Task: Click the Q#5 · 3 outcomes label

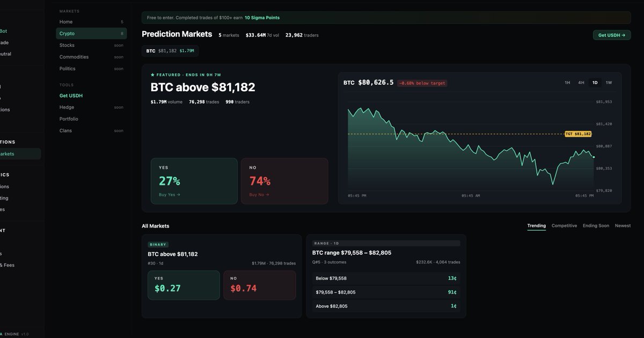Action: [x=330, y=262]
